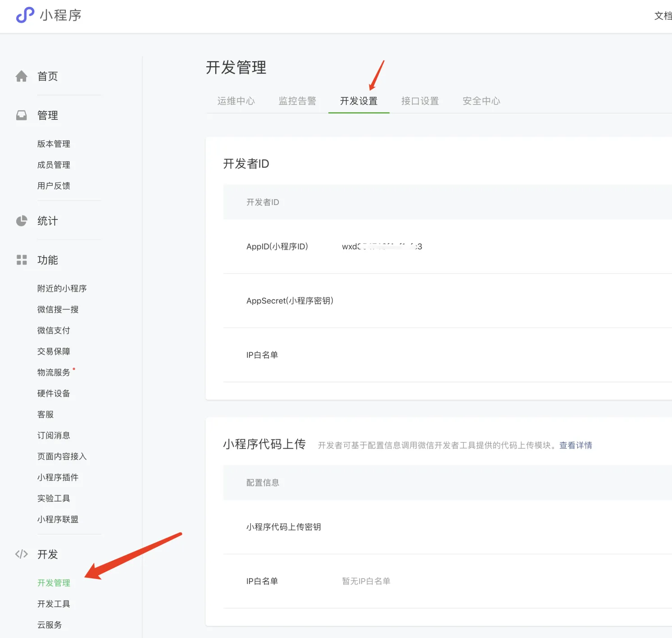Click the pie chart icon beside 统计
This screenshot has width=672, height=638.
point(22,221)
